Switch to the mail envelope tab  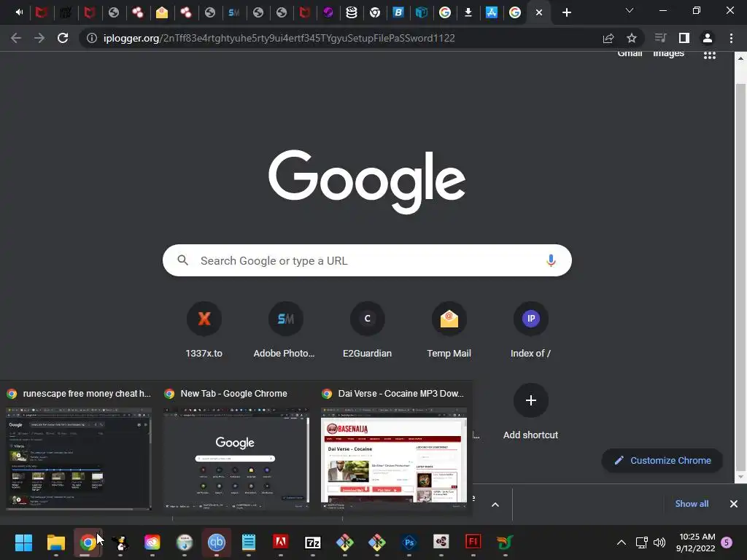click(x=162, y=12)
